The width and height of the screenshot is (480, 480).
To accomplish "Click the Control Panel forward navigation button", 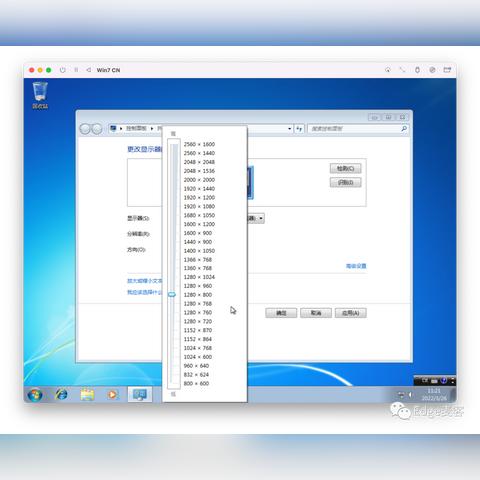I will tap(97, 129).
